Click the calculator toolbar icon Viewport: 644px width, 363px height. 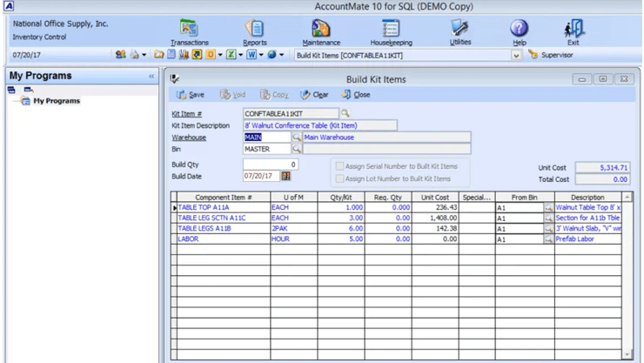tap(171, 54)
